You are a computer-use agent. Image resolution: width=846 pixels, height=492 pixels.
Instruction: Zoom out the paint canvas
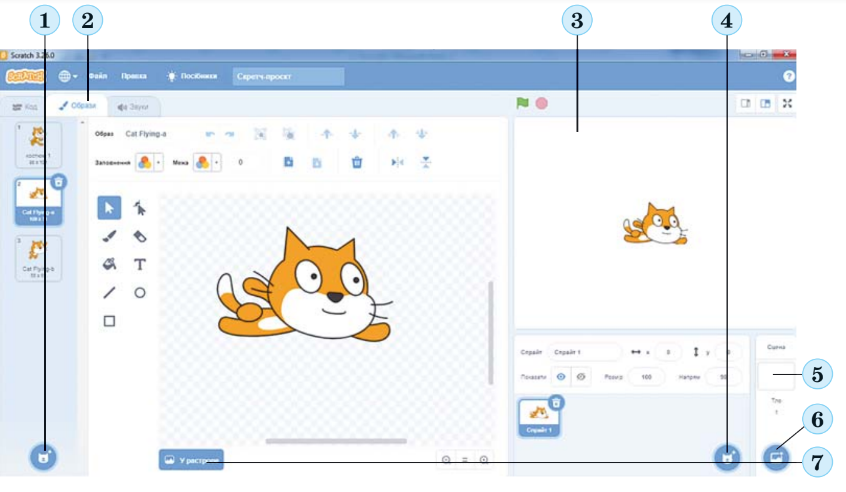tap(446, 460)
